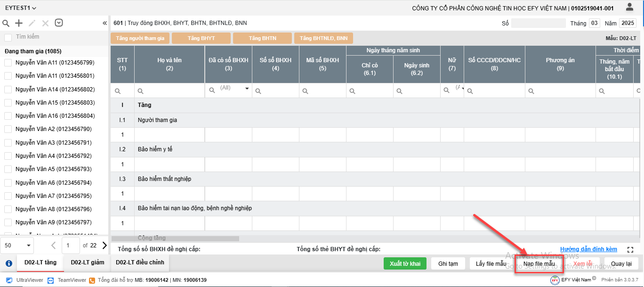The width and height of the screenshot is (644, 287).
Task: Collapse the left employee panel
Action: pos(105,23)
